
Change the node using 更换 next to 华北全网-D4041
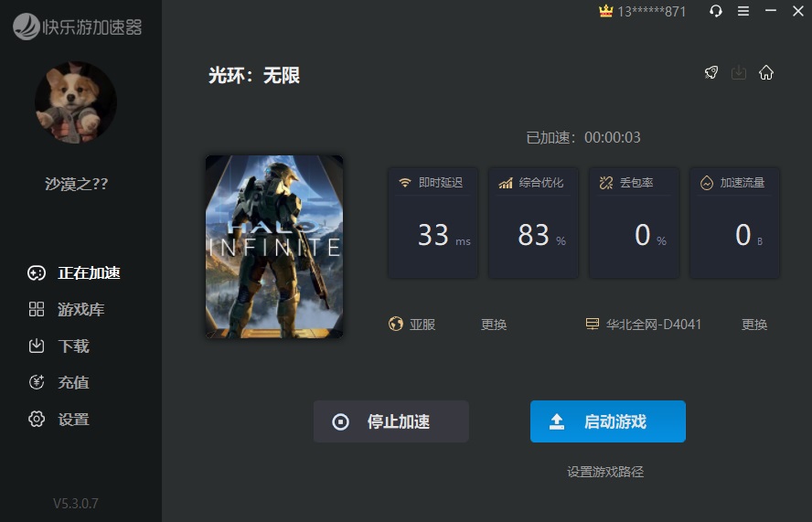coord(754,325)
